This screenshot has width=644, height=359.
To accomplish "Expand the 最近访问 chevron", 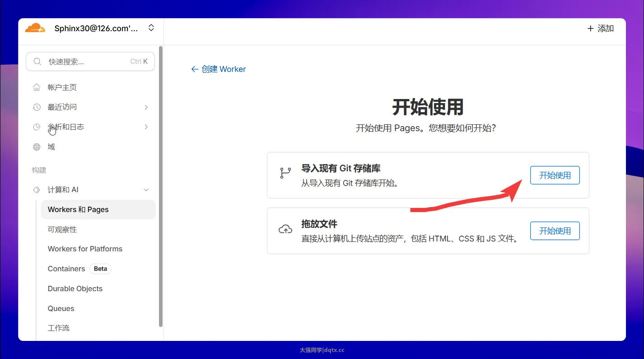I will (x=146, y=107).
